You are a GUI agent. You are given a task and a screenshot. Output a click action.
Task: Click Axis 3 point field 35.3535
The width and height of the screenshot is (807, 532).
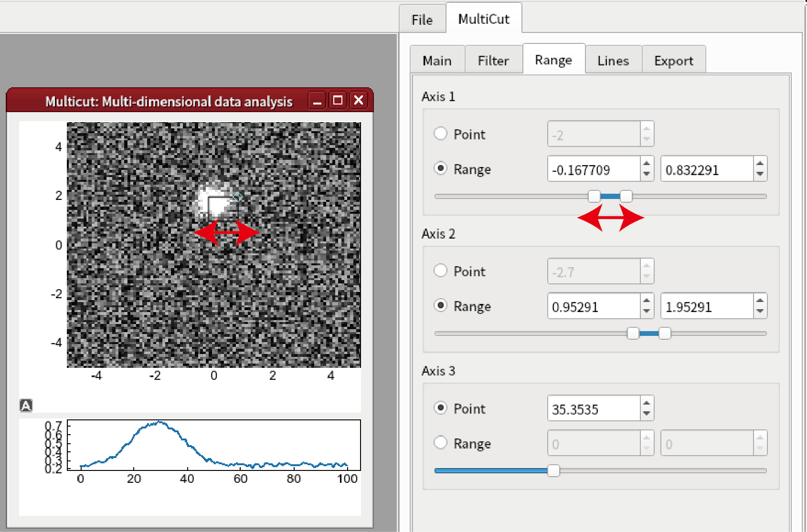594,408
